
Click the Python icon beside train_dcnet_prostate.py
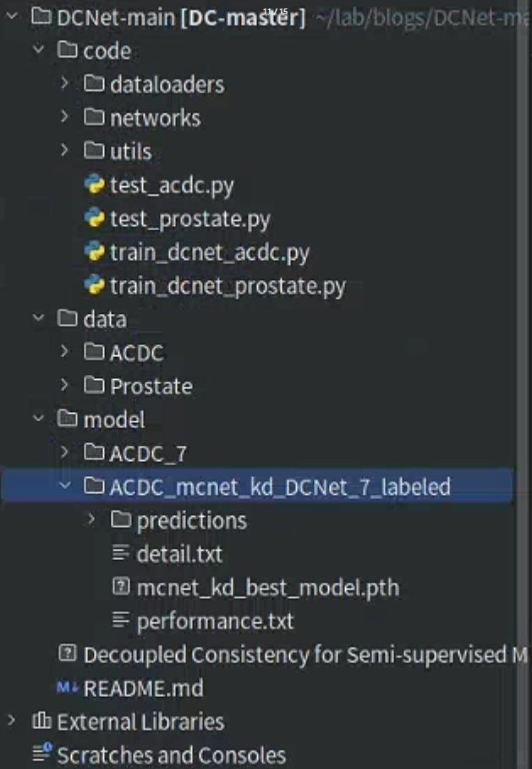click(95, 285)
